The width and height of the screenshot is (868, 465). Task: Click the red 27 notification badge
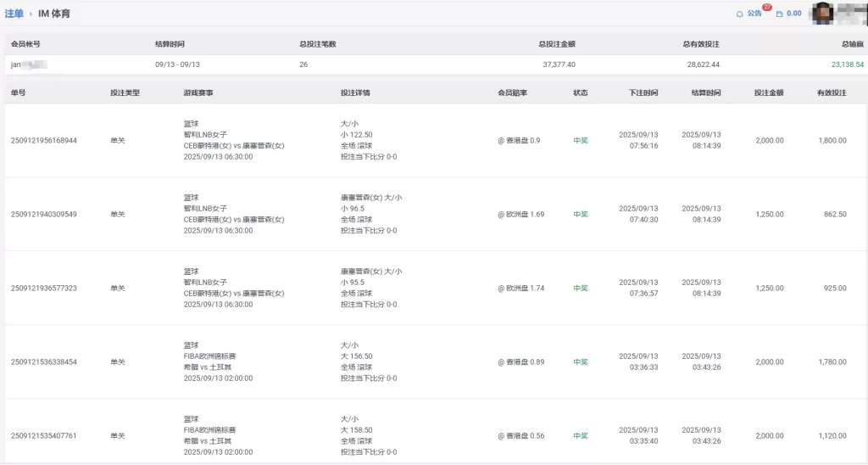(x=766, y=8)
